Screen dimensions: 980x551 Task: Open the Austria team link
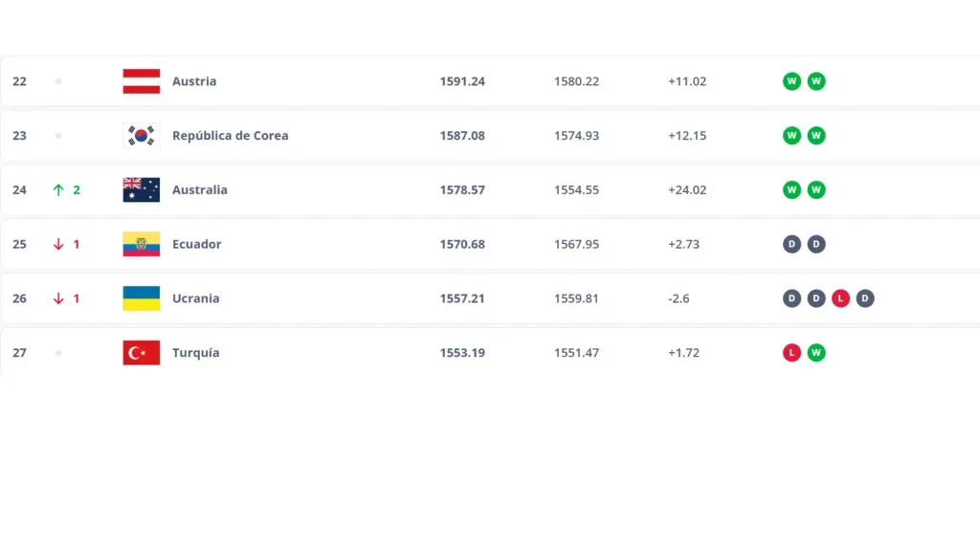pos(194,81)
